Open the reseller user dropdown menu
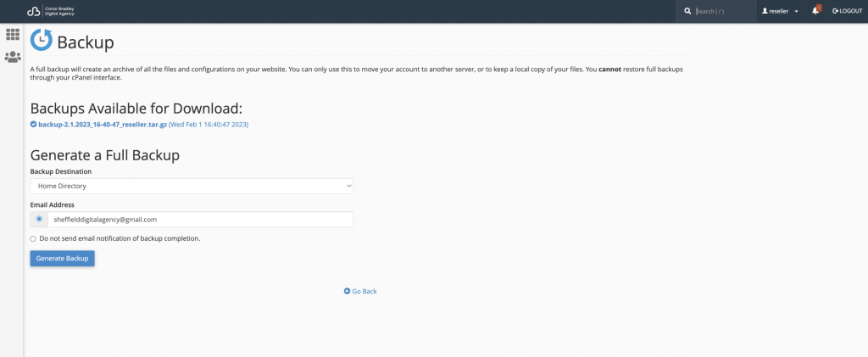The height and width of the screenshot is (357, 868). pos(780,11)
